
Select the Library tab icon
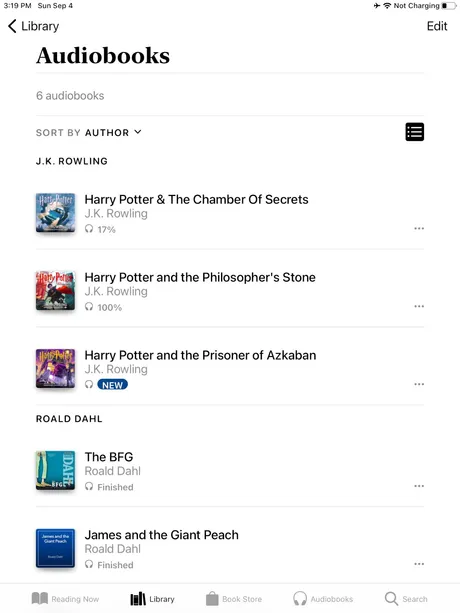[x=138, y=599]
